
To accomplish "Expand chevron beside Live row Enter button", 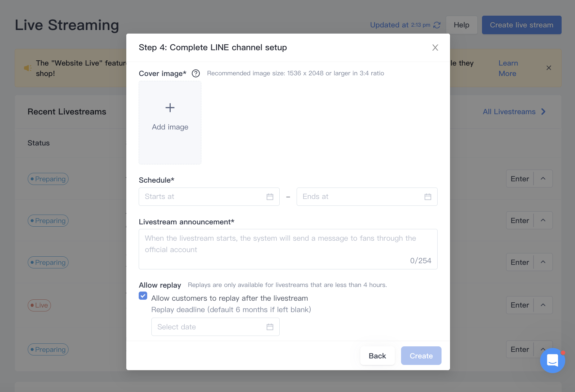I will [543, 305].
